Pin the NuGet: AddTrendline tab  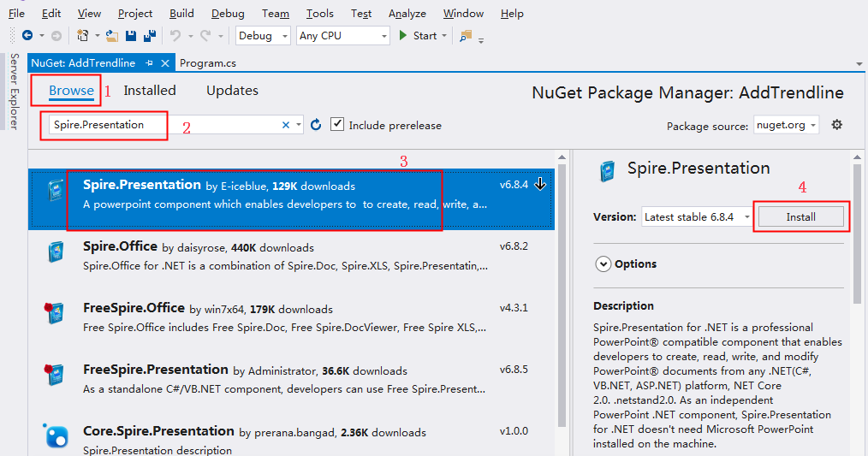[149, 63]
